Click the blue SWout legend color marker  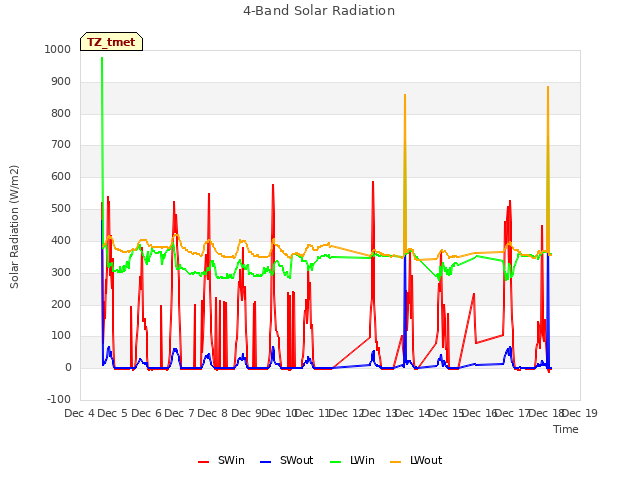(x=265, y=462)
